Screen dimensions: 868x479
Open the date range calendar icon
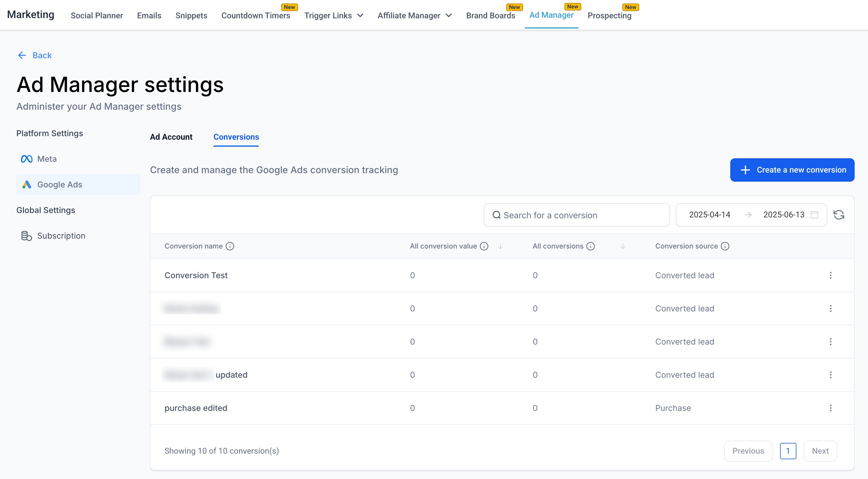[x=814, y=214]
